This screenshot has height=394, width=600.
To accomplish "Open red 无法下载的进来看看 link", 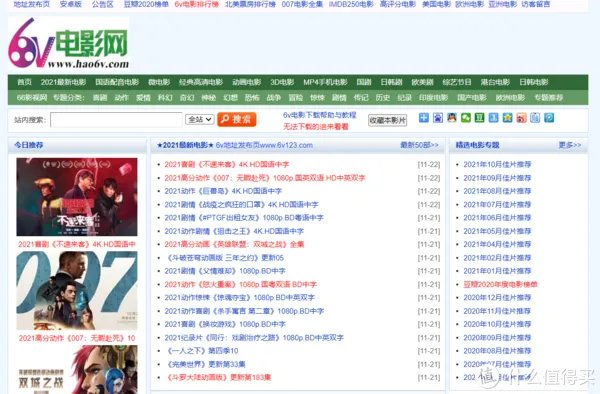I will click(x=316, y=126).
